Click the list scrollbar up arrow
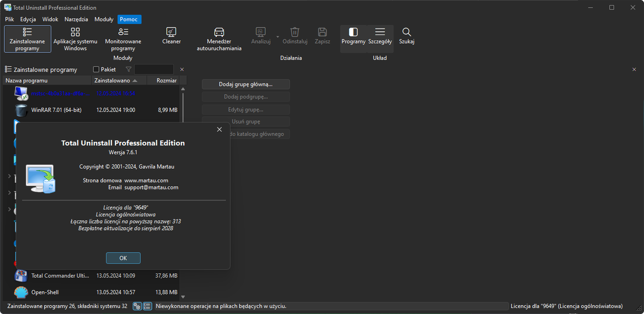 tap(183, 89)
